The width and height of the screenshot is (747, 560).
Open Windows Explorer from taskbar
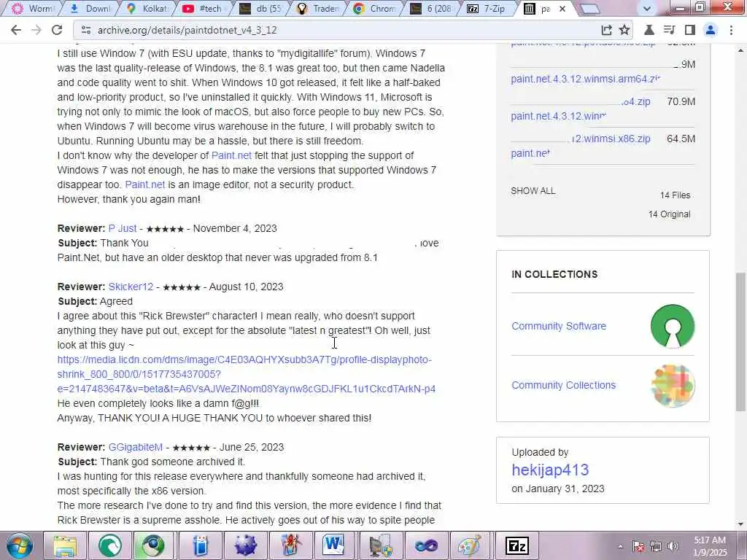coord(65,545)
